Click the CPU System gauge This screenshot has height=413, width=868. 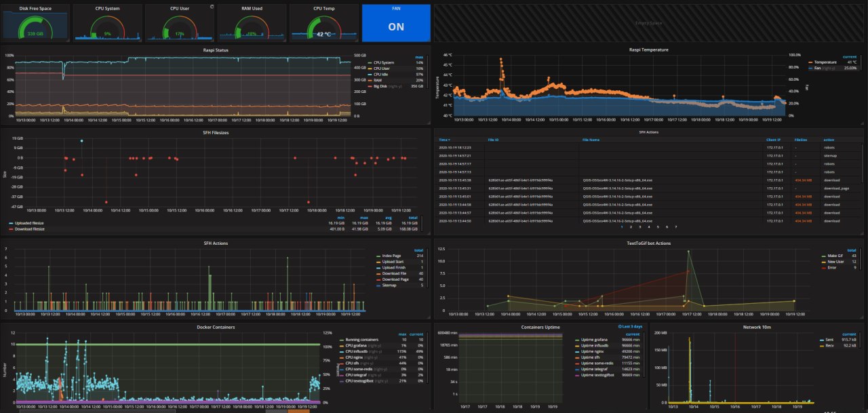(107, 27)
